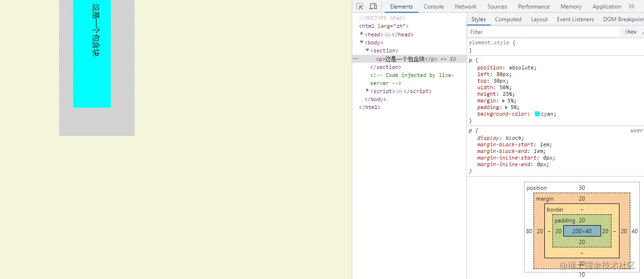Viewport: 644px width, 279px height.
Task: Collapse the body element node
Action: click(x=362, y=42)
